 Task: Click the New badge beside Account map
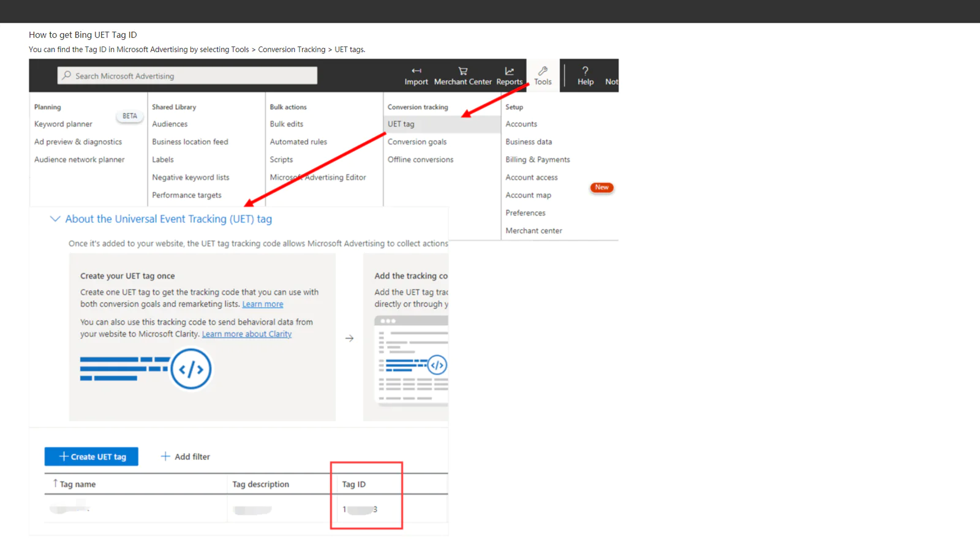click(601, 187)
